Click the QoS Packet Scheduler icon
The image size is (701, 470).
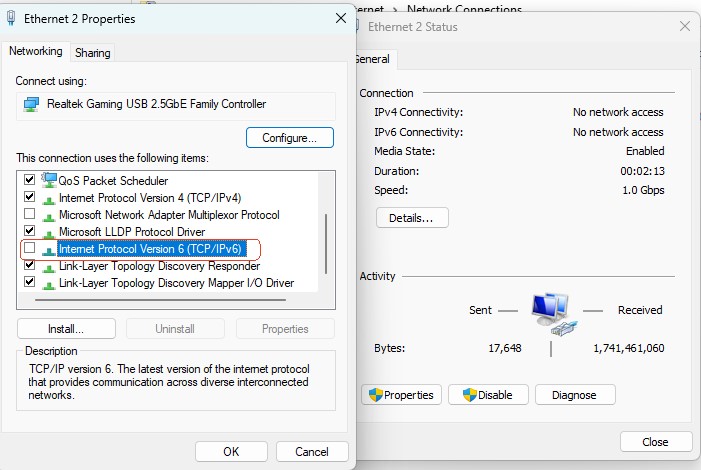click(x=49, y=181)
